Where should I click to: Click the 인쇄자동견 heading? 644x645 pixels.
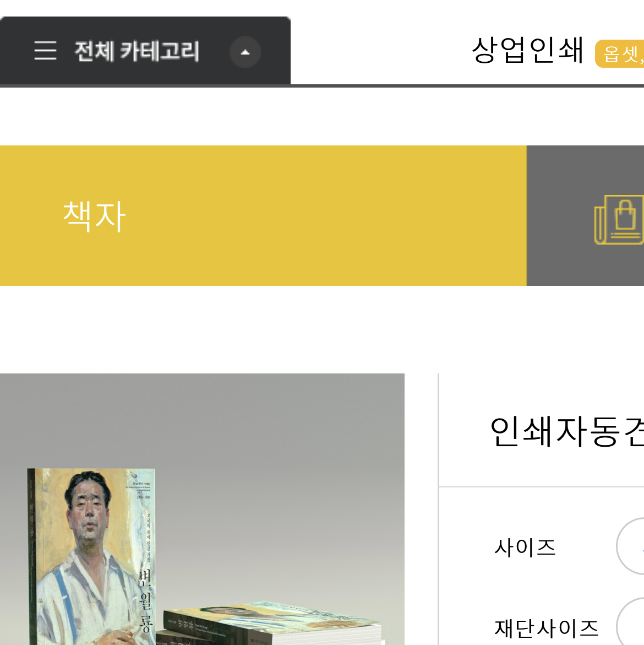click(567, 431)
